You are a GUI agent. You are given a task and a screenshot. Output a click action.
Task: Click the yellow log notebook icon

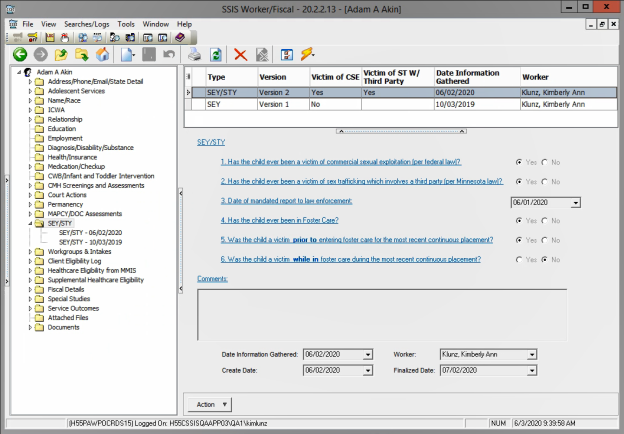click(x=50, y=37)
